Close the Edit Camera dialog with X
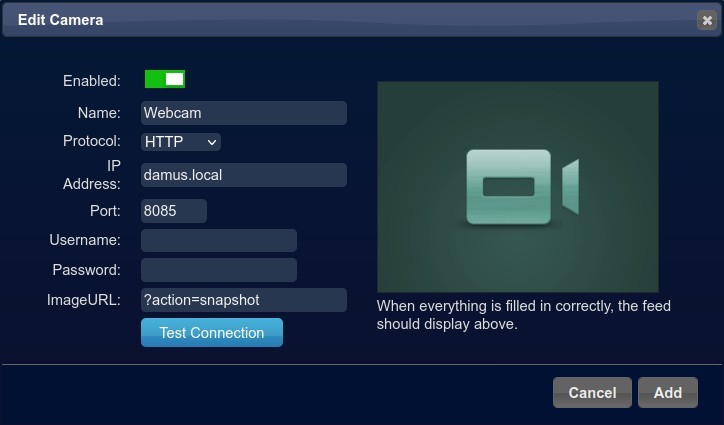The image size is (724, 425). (x=707, y=20)
